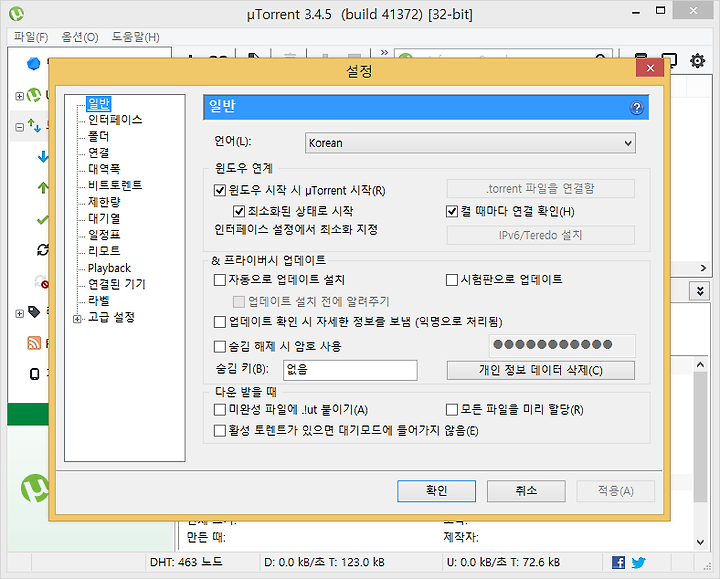Open the 파일(F) menu
This screenshot has height=579, width=720.
31,37
